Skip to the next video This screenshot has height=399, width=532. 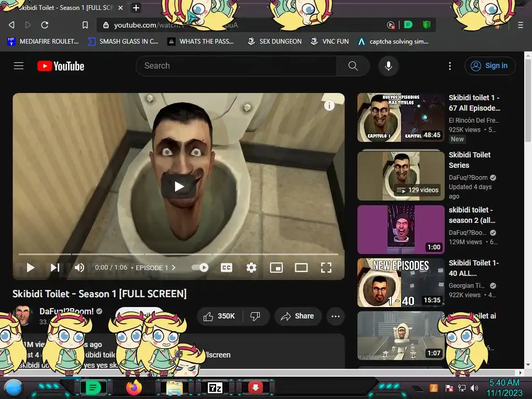click(x=55, y=268)
